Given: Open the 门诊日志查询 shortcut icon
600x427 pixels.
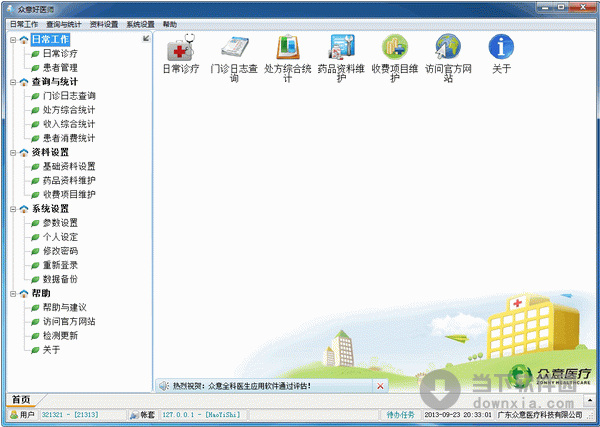Looking at the screenshot, I should 234,47.
